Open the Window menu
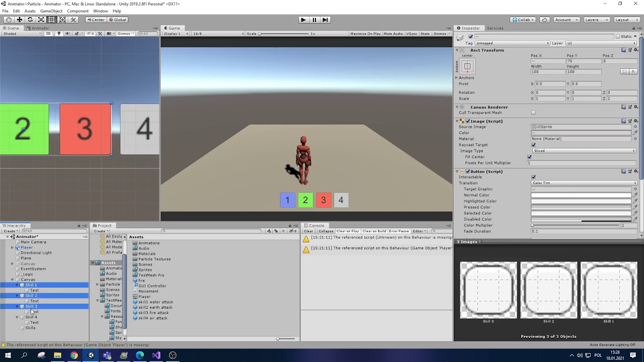644x362 pixels. click(x=100, y=11)
